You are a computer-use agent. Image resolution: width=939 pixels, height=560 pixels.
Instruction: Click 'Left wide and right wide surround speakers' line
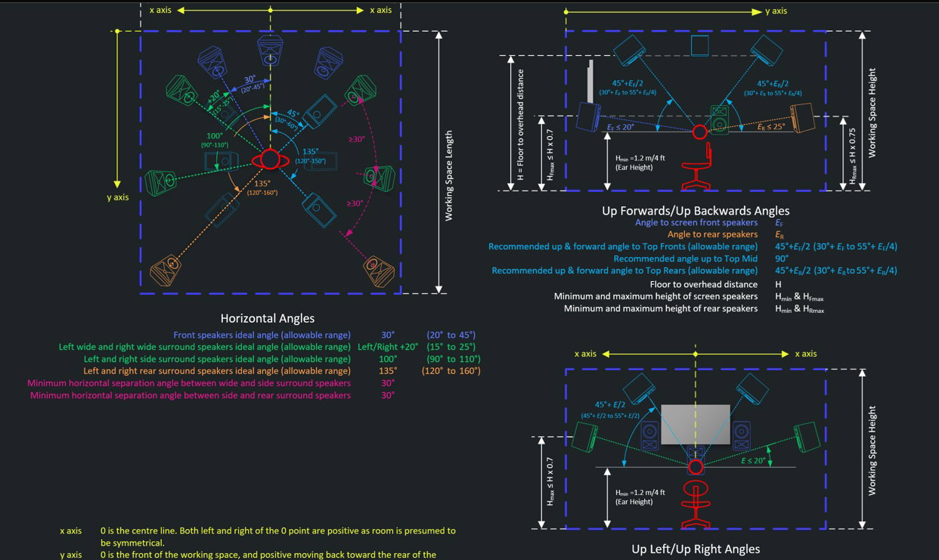(x=205, y=347)
